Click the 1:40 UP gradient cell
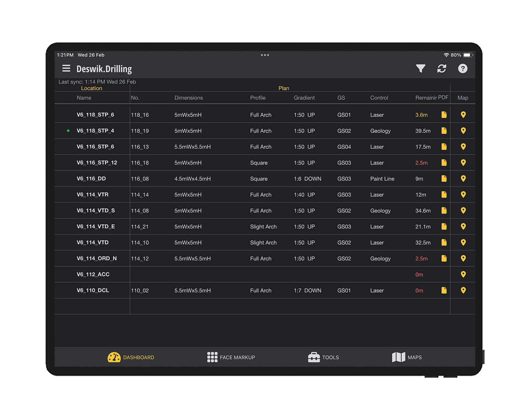Screen dimensions: 528x420 (x=304, y=194)
